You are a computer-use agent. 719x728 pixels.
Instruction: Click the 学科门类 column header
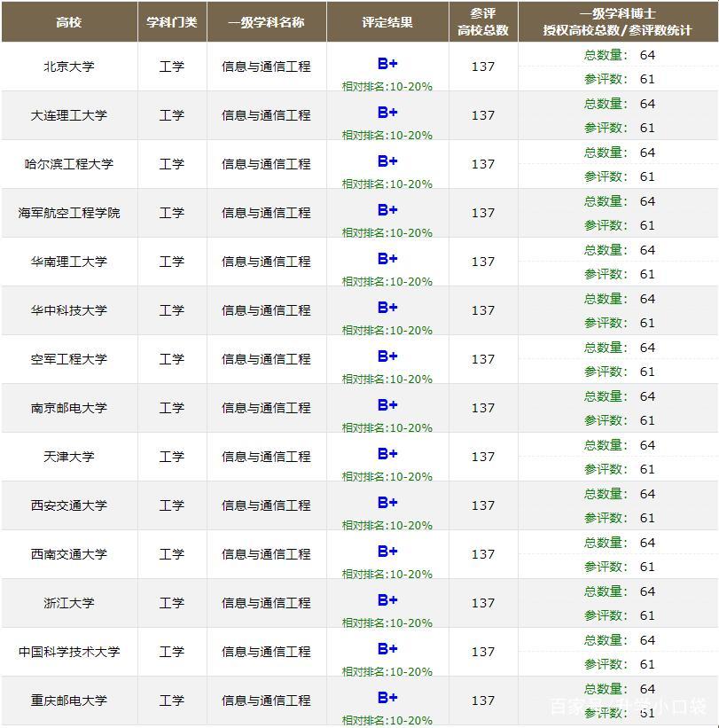click(x=172, y=22)
